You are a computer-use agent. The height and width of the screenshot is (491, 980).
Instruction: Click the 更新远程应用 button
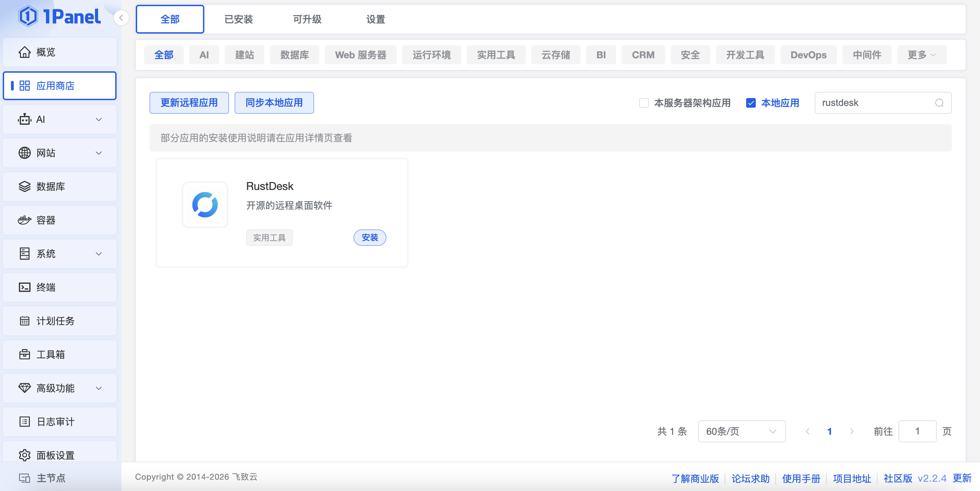tap(189, 103)
